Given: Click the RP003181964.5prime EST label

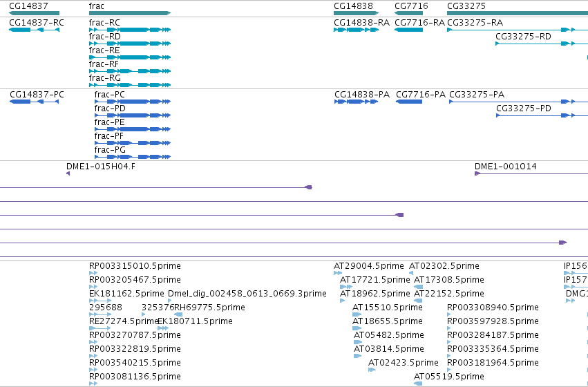Looking at the screenshot, I should click(x=493, y=363).
